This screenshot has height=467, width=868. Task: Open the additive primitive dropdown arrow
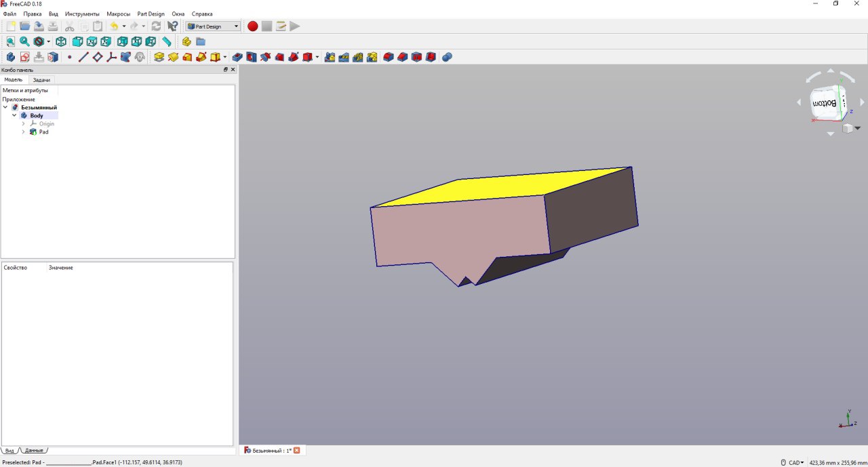(x=225, y=58)
